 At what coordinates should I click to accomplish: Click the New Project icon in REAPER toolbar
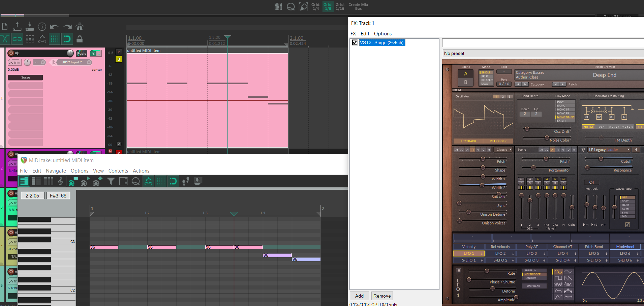(x=5, y=27)
